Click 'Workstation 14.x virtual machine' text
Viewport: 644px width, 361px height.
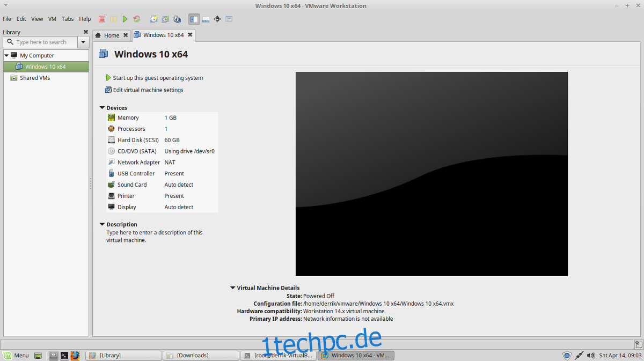point(344,311)
